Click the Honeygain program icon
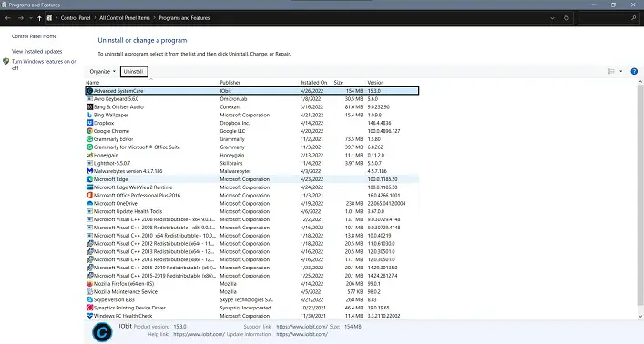644x344 pixels. 89,156
